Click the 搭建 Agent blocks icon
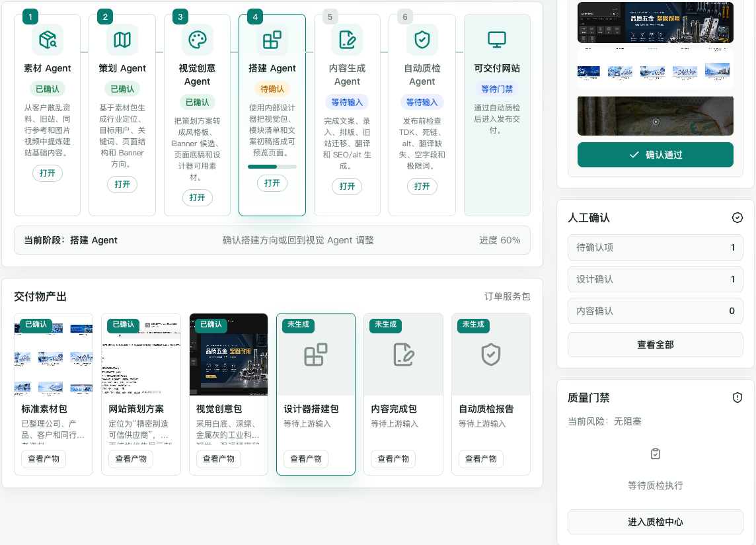 [x=272, y=40]
